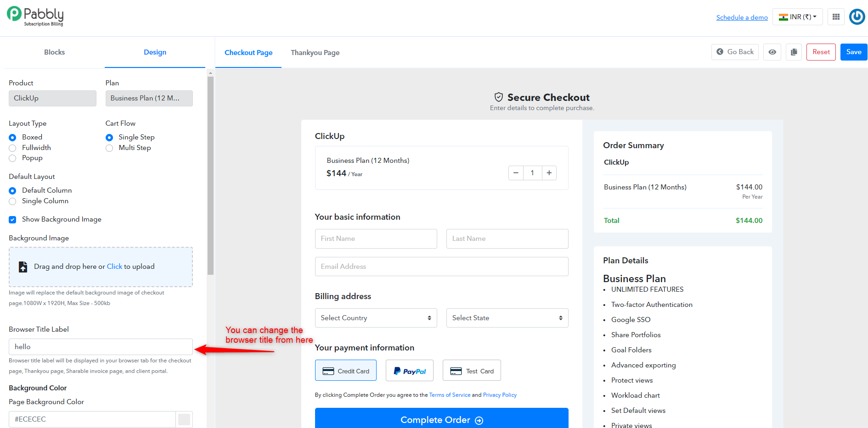Click the Pabbly Subscription Billing logo
This screenshot has width=868, height=428.
click(x=35, y=17)
